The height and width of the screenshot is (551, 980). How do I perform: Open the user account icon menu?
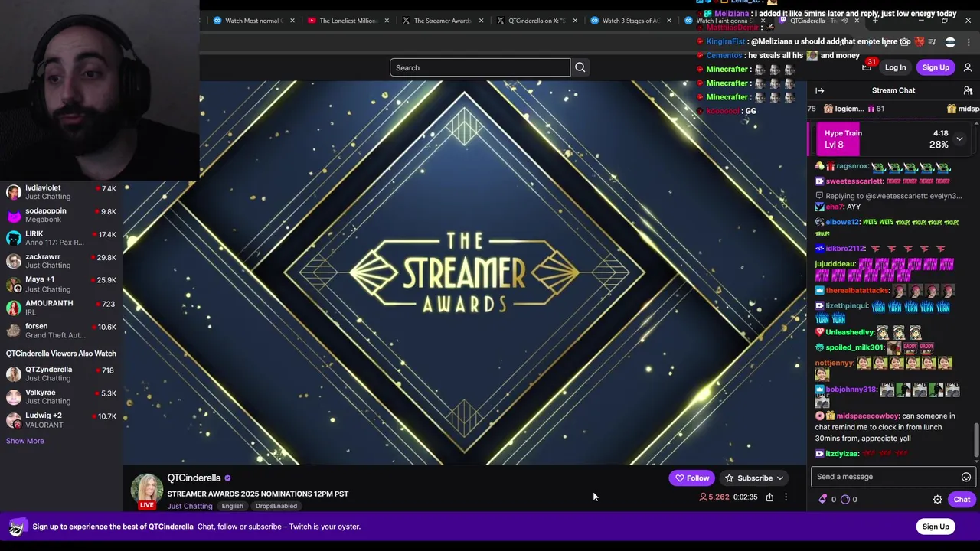pyautogui.click(x=968, y=67)
